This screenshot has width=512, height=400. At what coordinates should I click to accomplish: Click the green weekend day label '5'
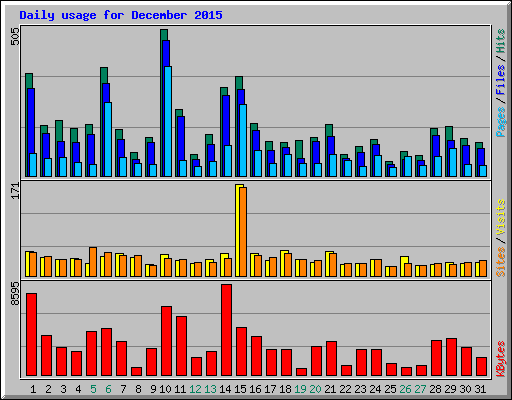pyautogui.click(x=93, y=389)
